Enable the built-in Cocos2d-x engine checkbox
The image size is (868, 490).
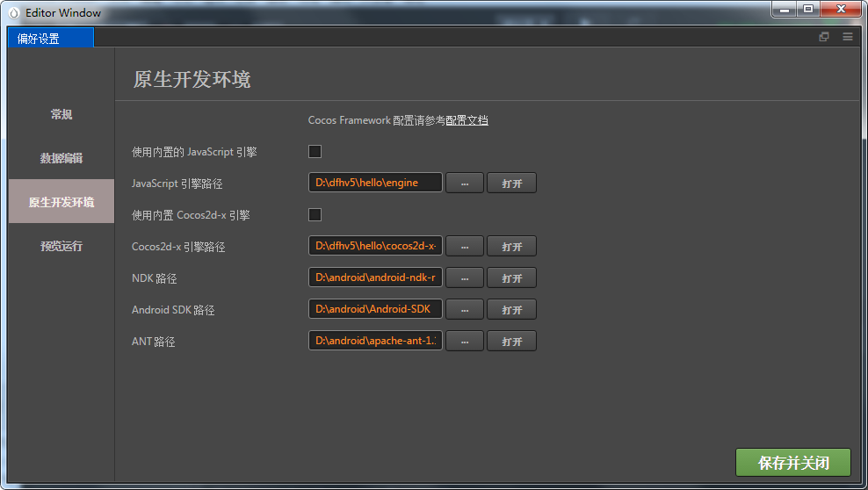(315, 214)
